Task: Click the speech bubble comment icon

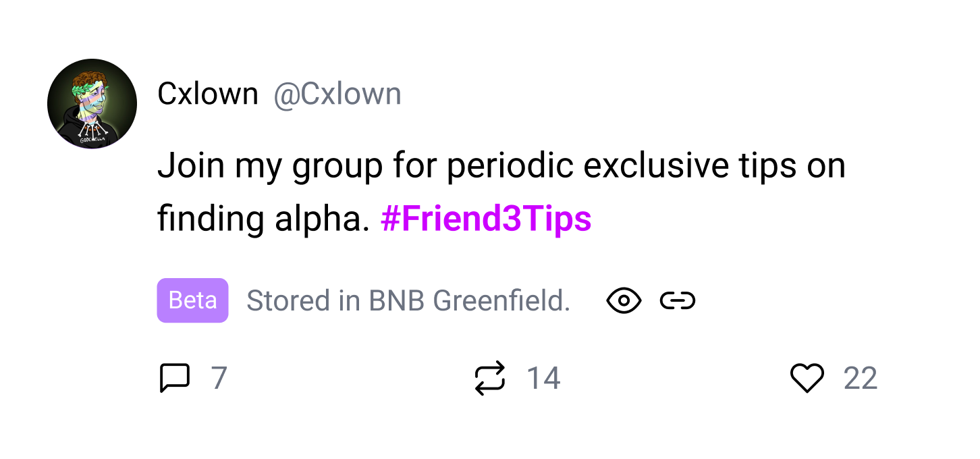Action: point(174,378)
